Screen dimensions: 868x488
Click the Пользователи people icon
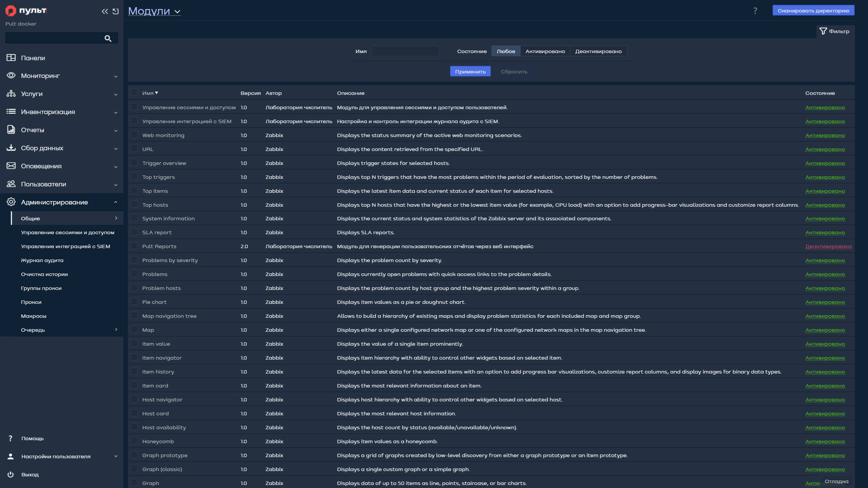coord(11,184)
